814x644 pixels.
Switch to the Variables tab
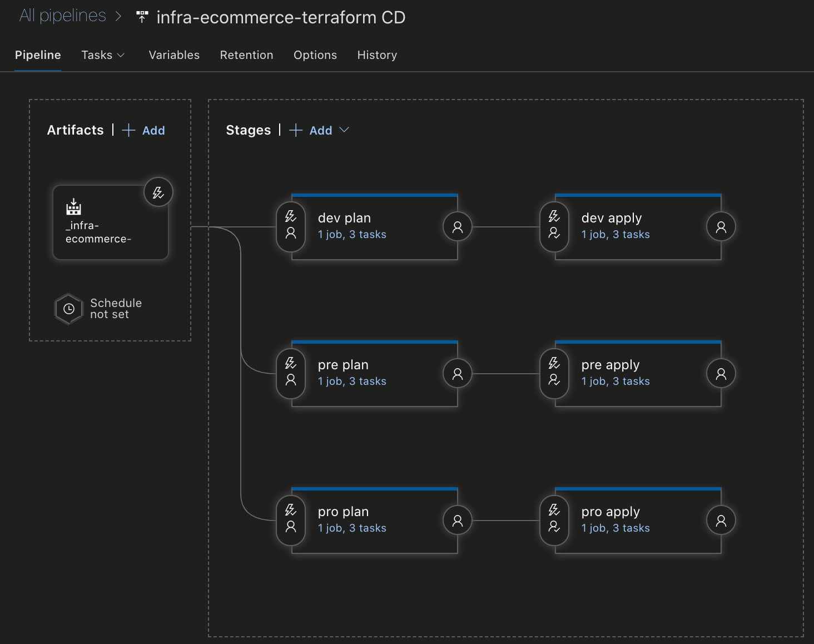174,55
